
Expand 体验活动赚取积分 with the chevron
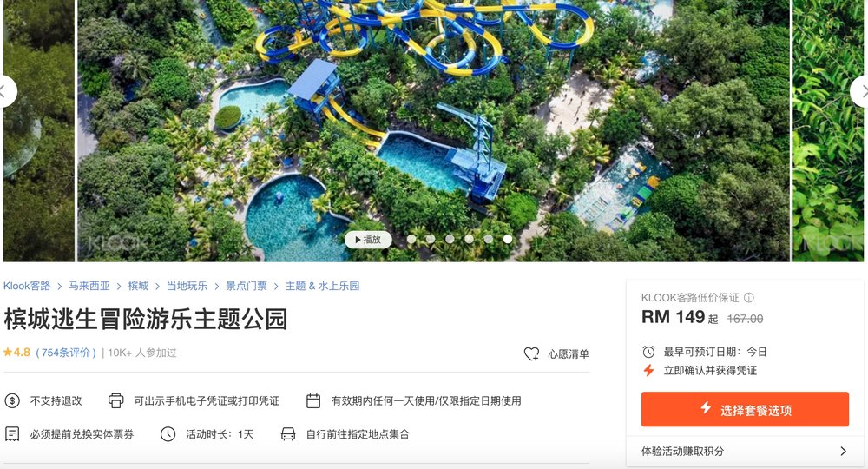(x=843, y=451)
